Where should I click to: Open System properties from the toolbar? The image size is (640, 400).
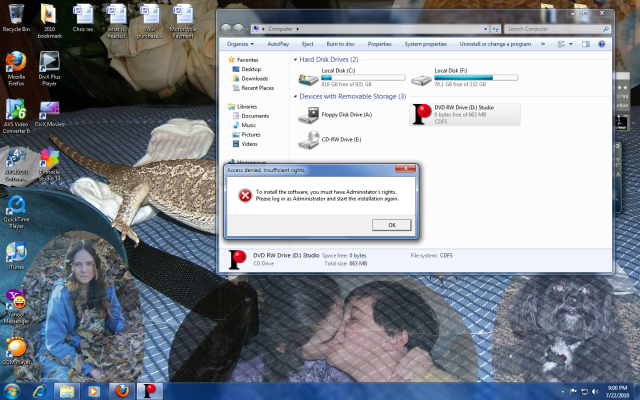tap(425, 44)
